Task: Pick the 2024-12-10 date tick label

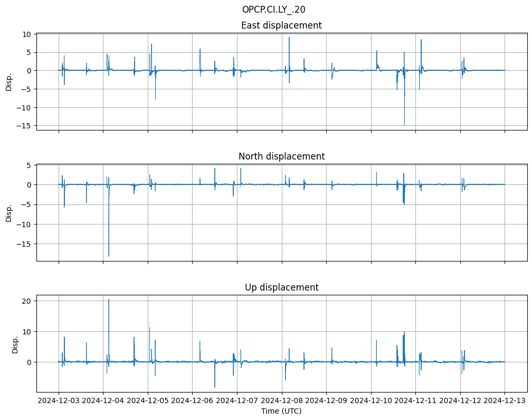Action: coord(371,400)
